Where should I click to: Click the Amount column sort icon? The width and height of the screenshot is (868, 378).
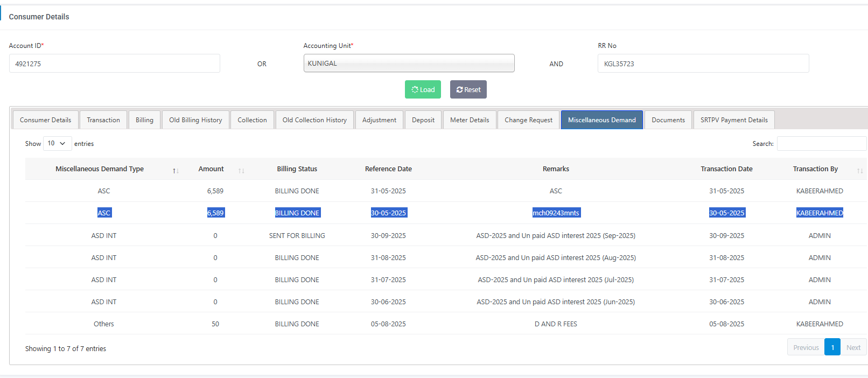tap(241, 171)
